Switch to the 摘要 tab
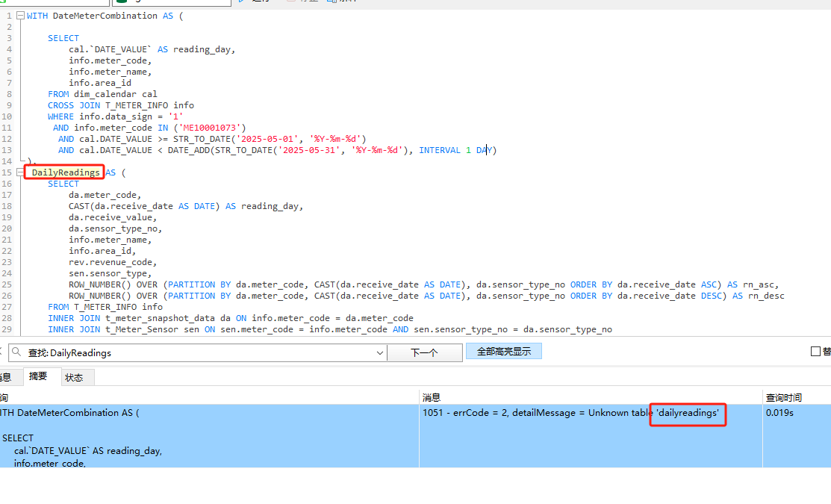831x504 pixels. (38, 376)
